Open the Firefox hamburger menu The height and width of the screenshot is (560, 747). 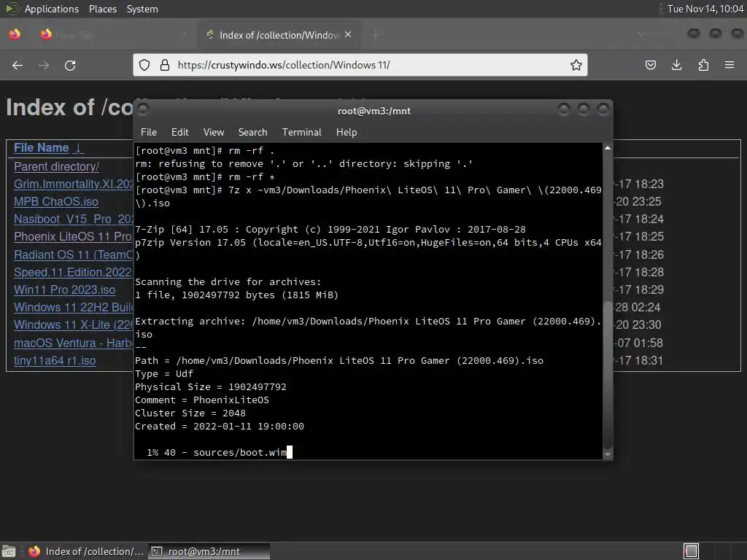pos(729,65)
